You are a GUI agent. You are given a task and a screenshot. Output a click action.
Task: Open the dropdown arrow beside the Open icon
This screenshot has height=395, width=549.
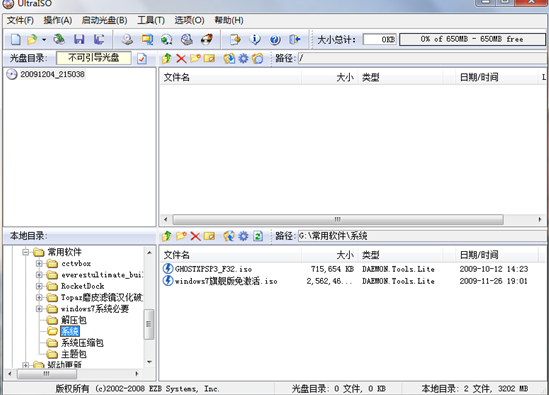click(44, 40)
